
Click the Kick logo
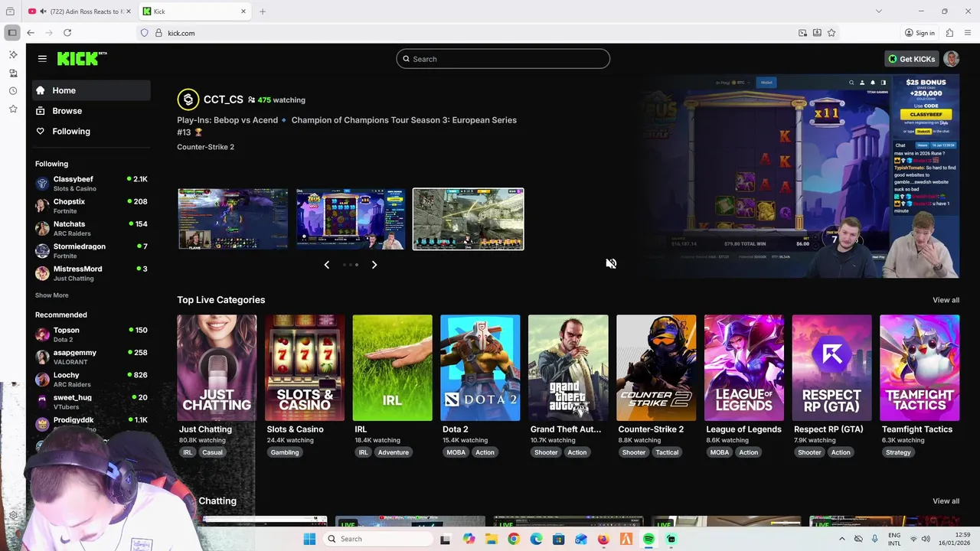pos(82,58)
